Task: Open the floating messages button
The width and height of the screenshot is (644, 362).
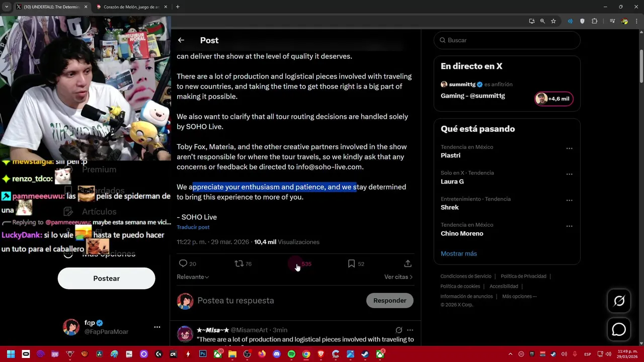Action: point(619,329)
